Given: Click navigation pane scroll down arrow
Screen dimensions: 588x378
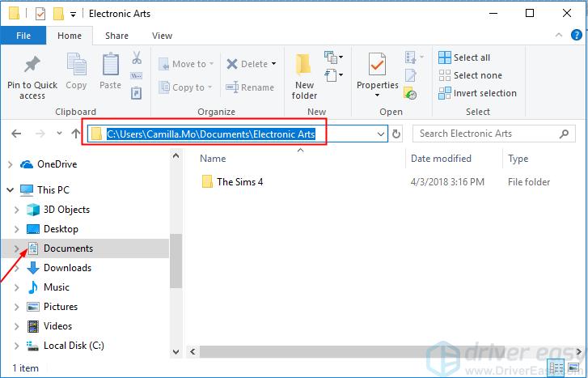Looking at the screenshot, I should (x=176, y=352).
